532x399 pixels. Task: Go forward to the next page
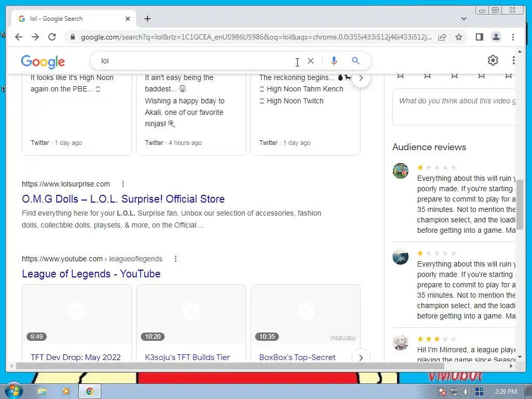35,37
